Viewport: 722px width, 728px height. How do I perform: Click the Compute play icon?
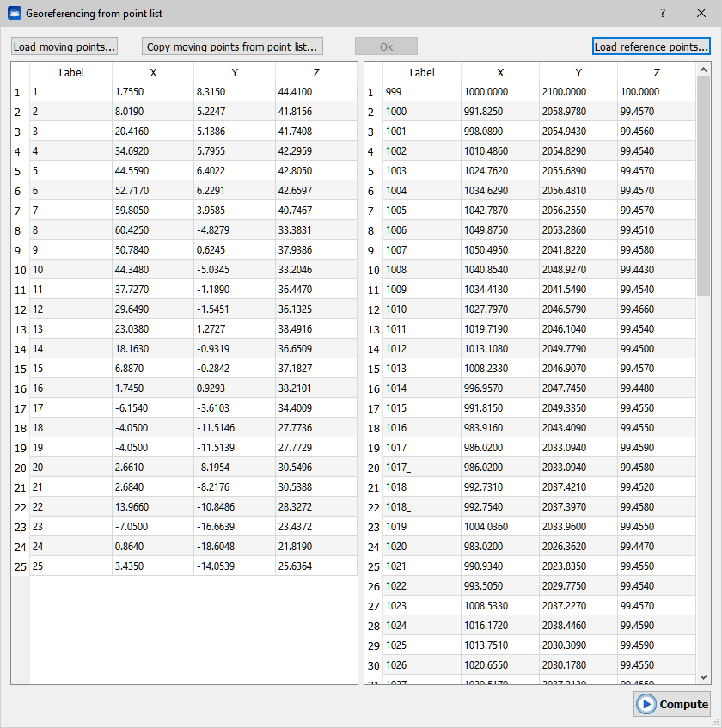[x=646, y=705]
